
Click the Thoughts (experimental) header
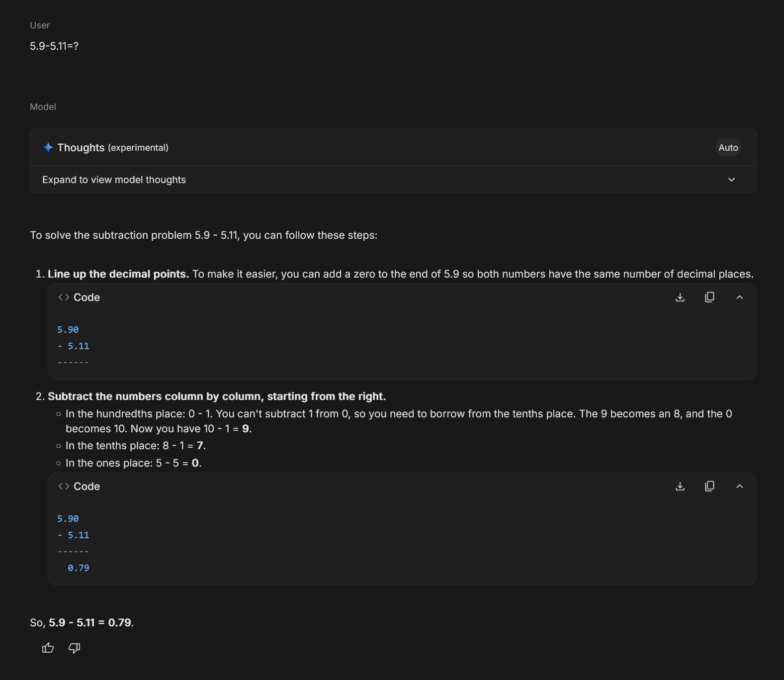113,147
